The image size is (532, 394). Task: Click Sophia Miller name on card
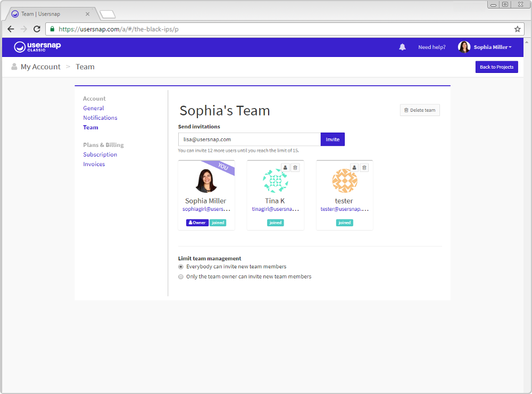(205, 201)
